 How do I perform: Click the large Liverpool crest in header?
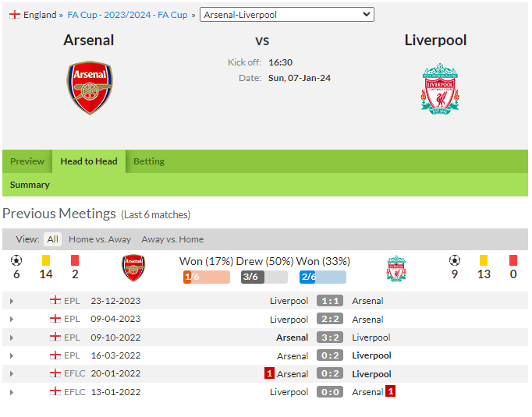coord(440,89)
